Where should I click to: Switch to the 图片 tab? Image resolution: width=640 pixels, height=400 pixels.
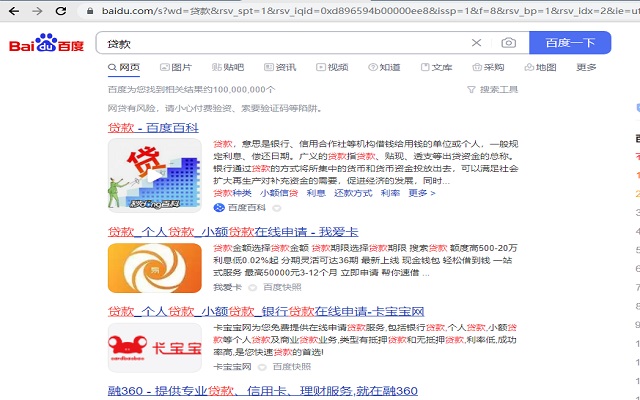pos(176,67)
